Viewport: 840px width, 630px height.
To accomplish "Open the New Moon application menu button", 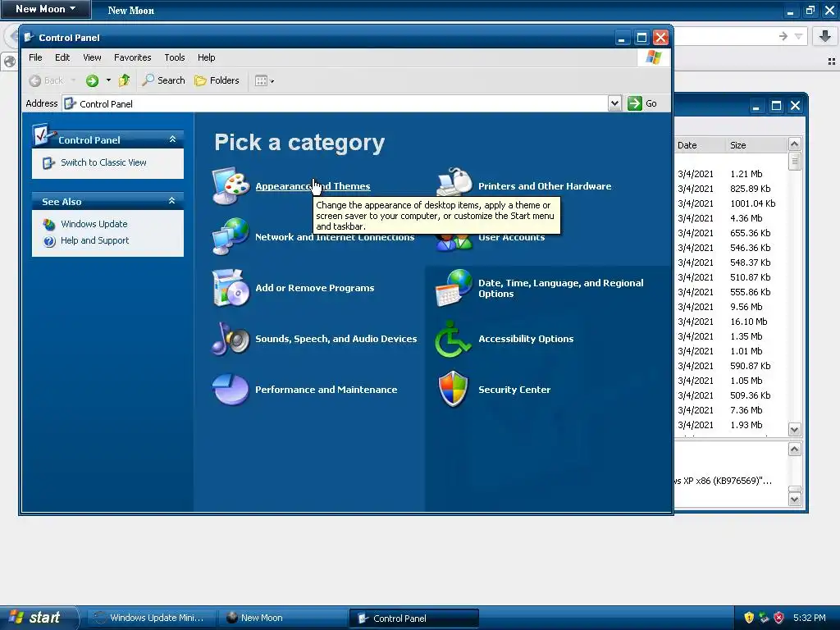I will tap(46, 9).
